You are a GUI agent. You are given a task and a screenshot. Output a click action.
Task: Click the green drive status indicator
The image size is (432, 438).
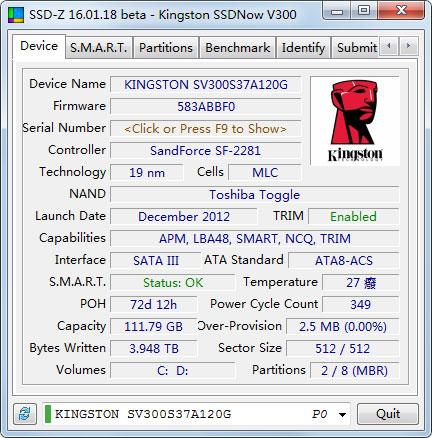(48, 414)
